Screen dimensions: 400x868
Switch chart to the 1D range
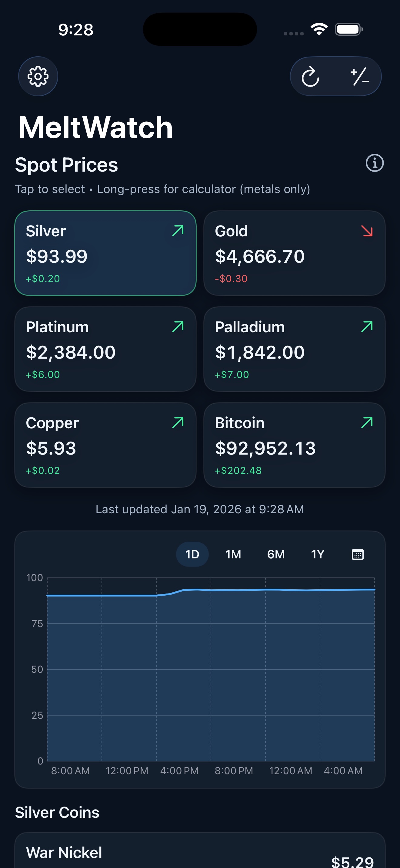click(192, 554)
